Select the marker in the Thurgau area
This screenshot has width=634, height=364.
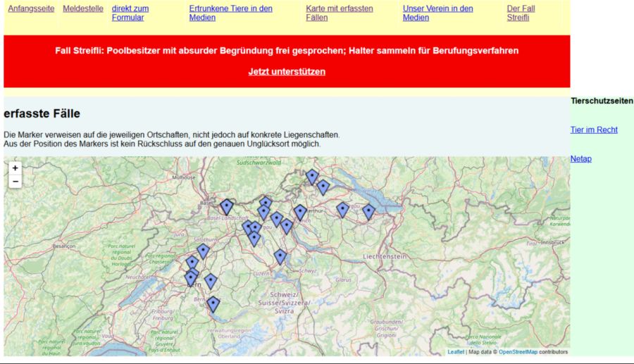[x=342, y=210]
